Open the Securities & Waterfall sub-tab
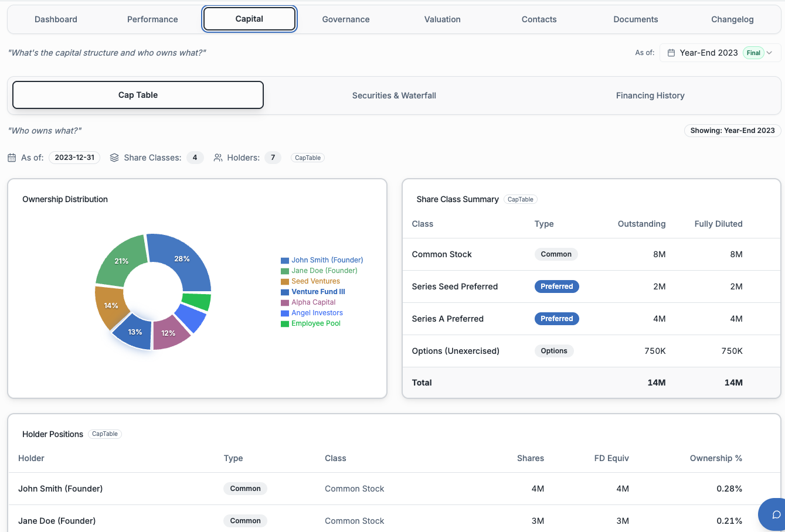The width and height of the screenshot is (785, 532). click(394, 96)
